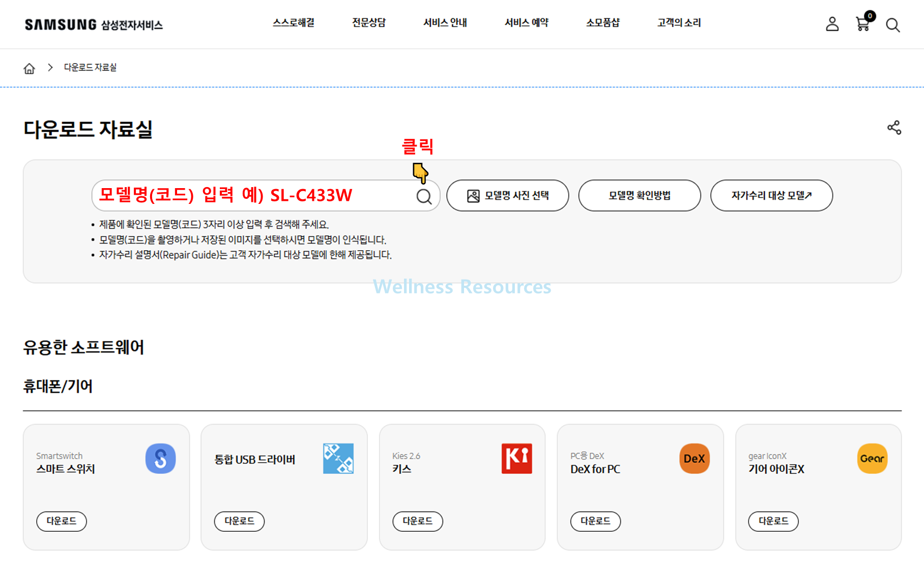Open the 서비스 예약 menu
The height and width of the screenshot is (572, 924).
pos(527,23)
